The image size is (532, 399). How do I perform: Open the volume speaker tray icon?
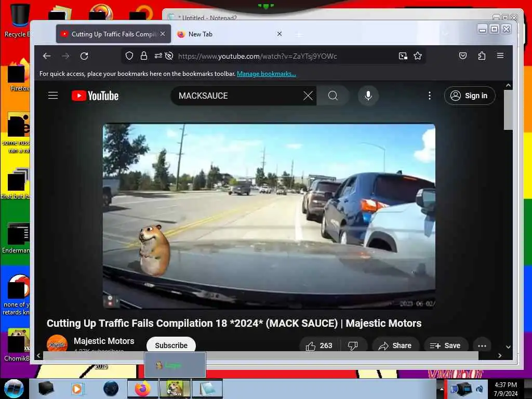click(480, 389)
